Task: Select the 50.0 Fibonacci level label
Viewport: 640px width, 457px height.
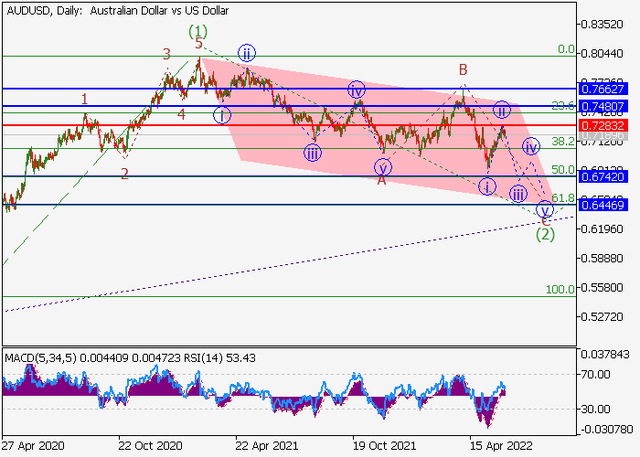Action: [x=562, y=170]
